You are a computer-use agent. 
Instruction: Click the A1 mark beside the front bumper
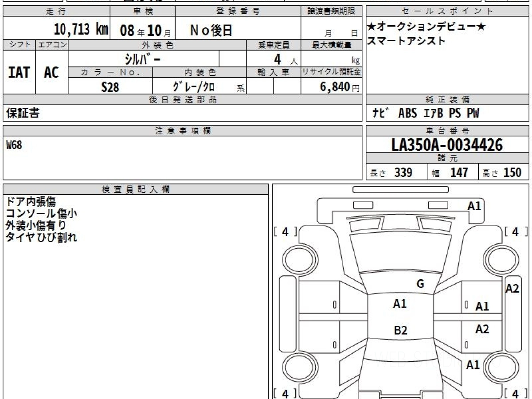pos(474,206)
